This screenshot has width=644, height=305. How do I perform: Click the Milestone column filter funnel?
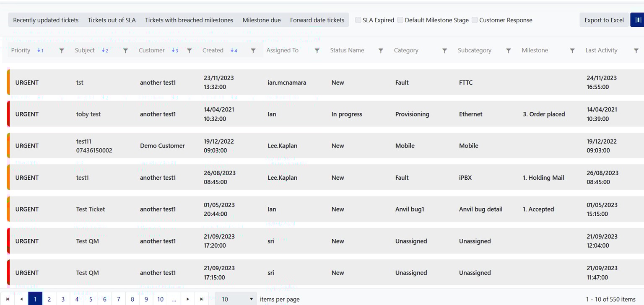[572, 51]
